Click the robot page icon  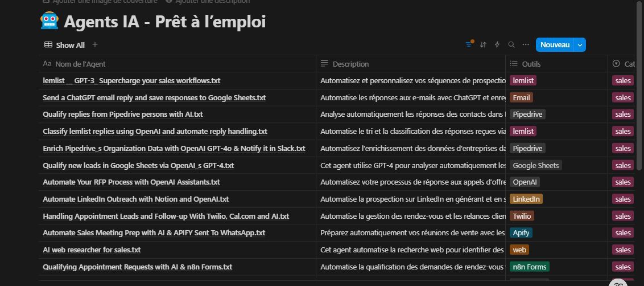tap(49, 21)
